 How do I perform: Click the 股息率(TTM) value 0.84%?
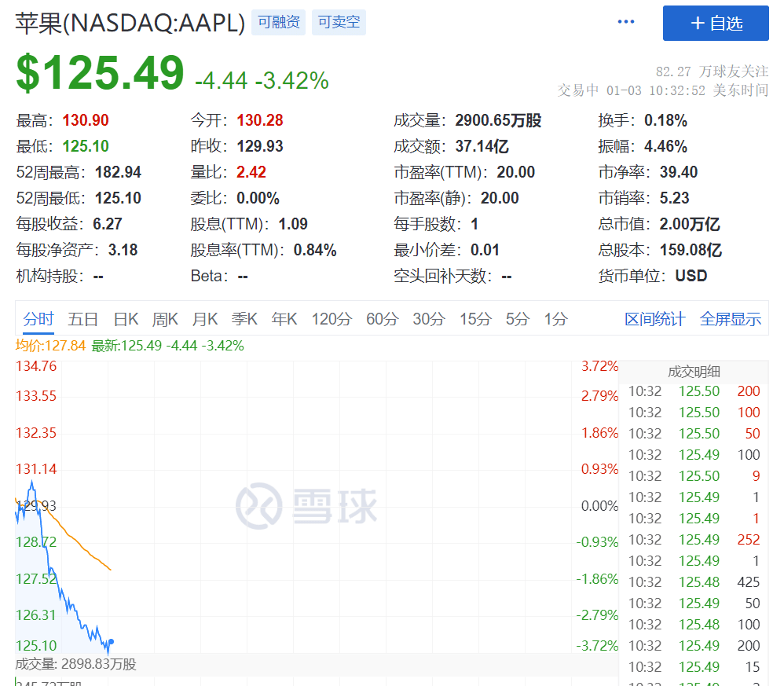pyautogui.click(x=315, y=250)
